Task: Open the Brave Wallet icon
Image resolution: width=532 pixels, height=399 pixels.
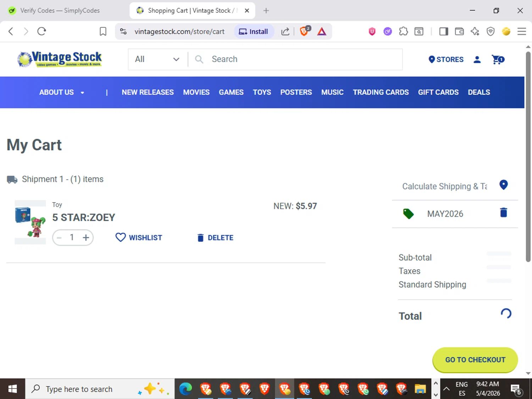Action: pyautogui.click(x=459, y=32)
